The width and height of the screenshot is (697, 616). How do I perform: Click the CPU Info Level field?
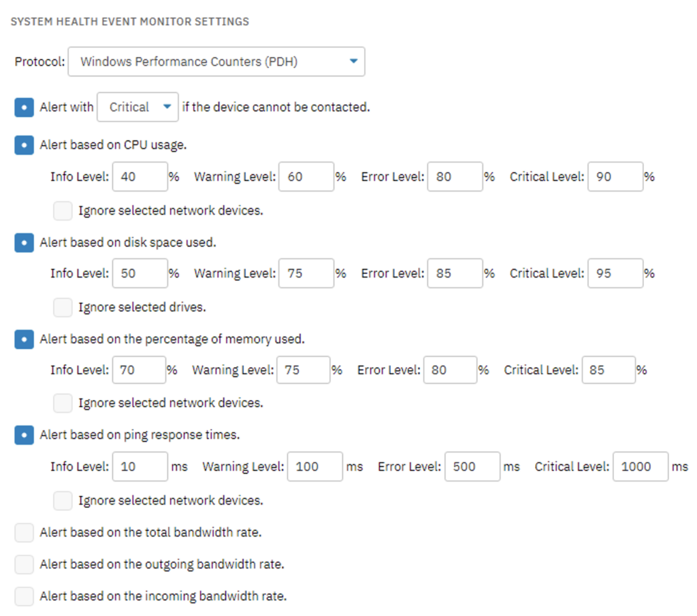click(x=140, y=176)
